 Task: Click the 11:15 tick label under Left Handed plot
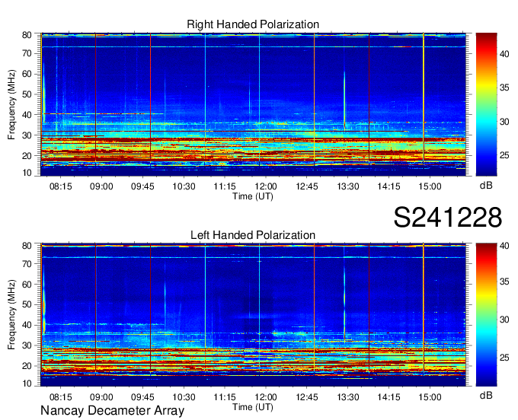(225, 397)
